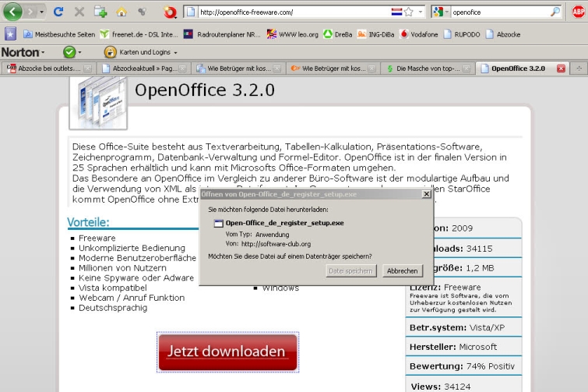Open the WWW leo.org bookmark
The height and width of the screenshot is (392, 588).
click(x=293, y=34)
